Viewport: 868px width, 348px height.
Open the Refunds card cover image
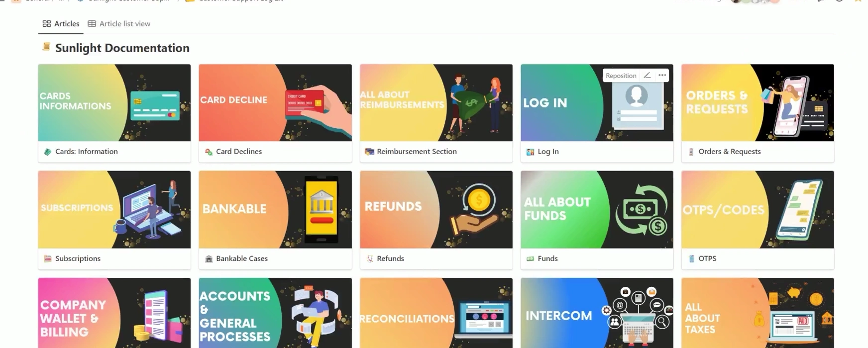[x=436, y=210]
